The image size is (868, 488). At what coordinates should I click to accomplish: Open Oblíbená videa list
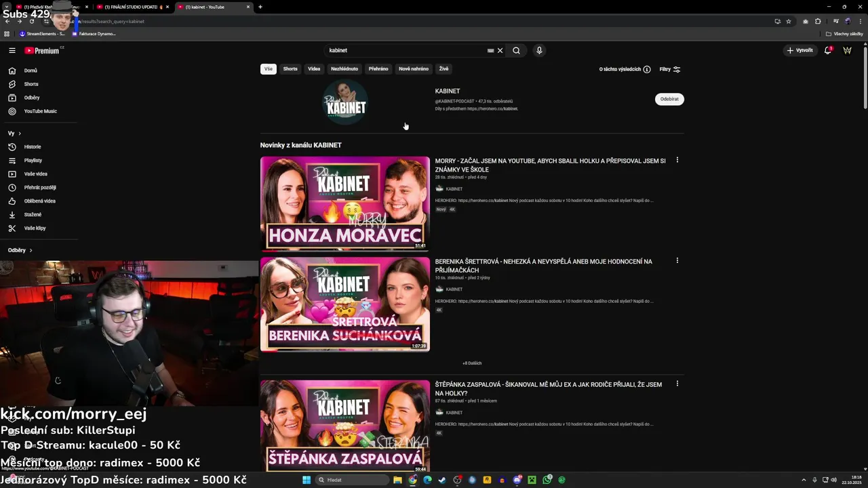tap(39, 201)
